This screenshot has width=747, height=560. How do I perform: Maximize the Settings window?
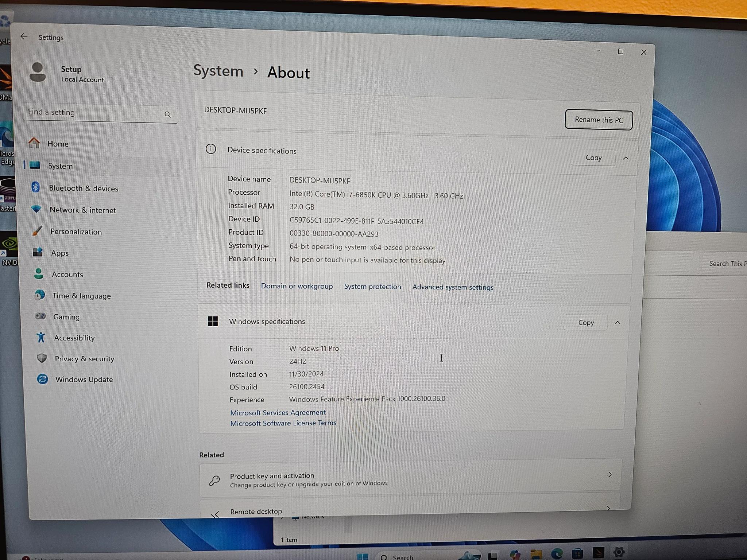pyautogui.click(x=620, y=51)
